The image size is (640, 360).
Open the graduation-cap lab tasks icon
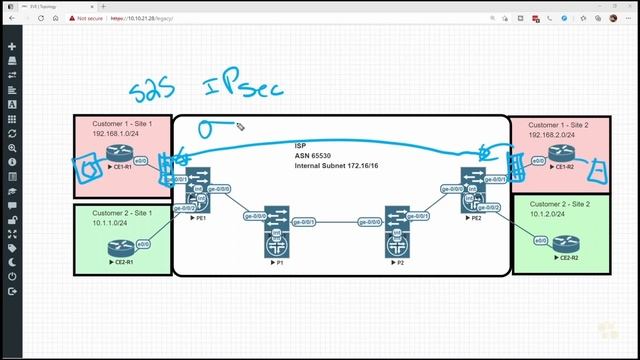point(12,191)
